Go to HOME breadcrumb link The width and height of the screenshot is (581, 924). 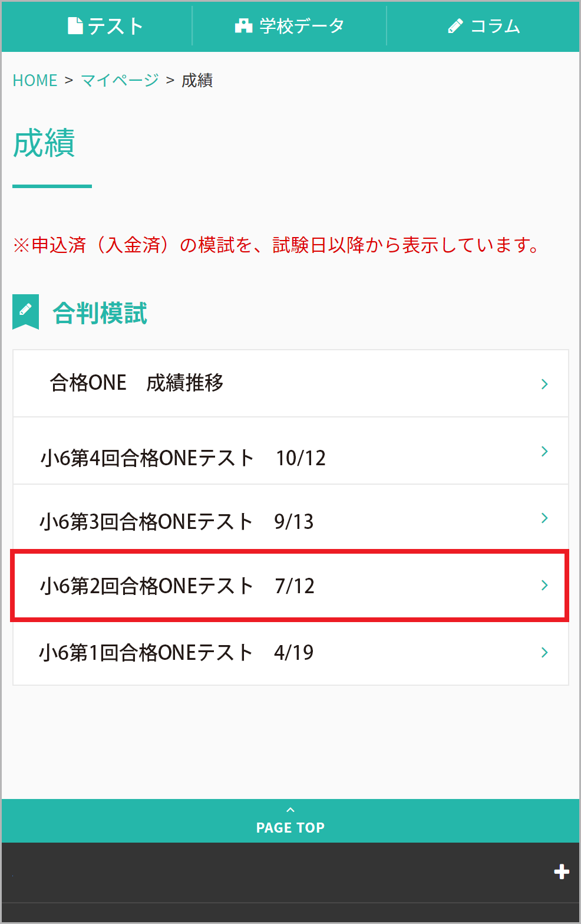(35, 80)
